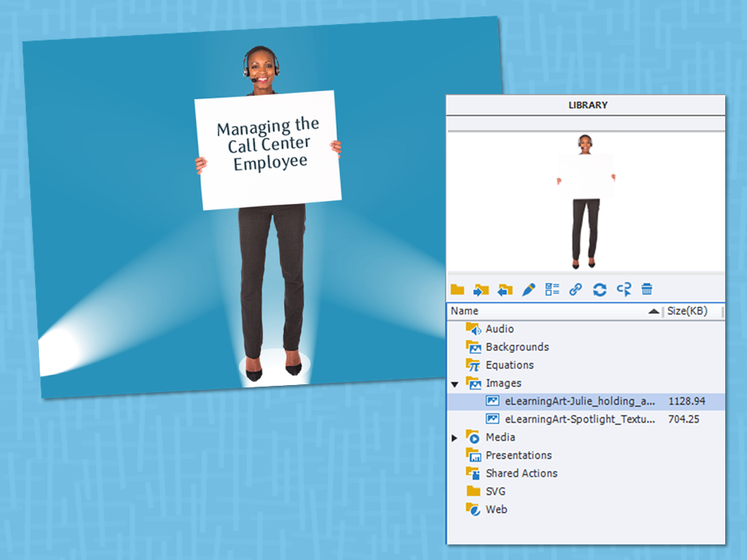Click the LIBRARY panel title tab

point(587,105)
